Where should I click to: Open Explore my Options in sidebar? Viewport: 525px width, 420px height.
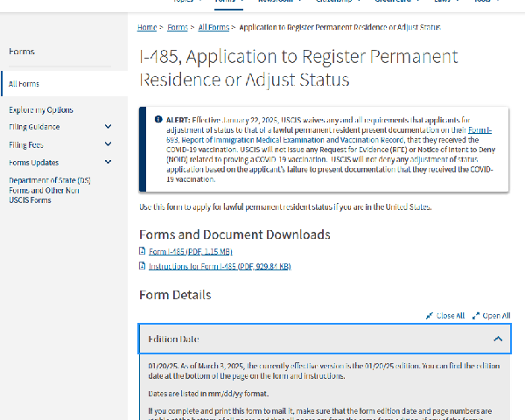tap(41, 110)
